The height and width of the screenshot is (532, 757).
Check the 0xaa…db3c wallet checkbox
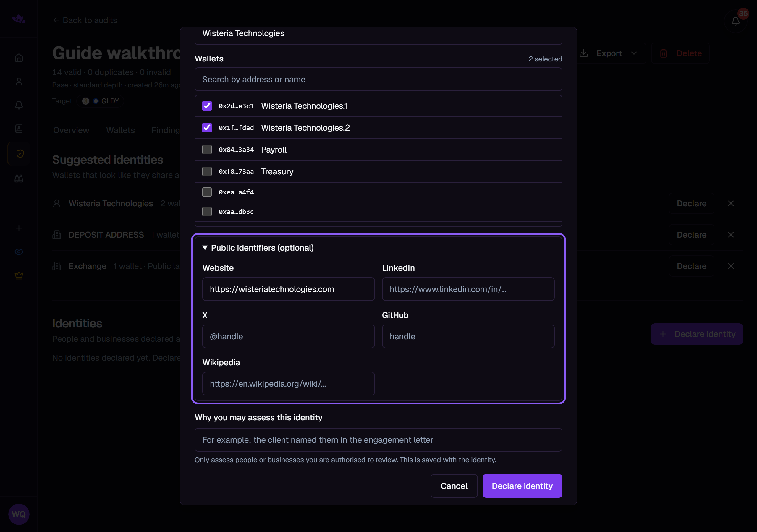click(207, 212)
